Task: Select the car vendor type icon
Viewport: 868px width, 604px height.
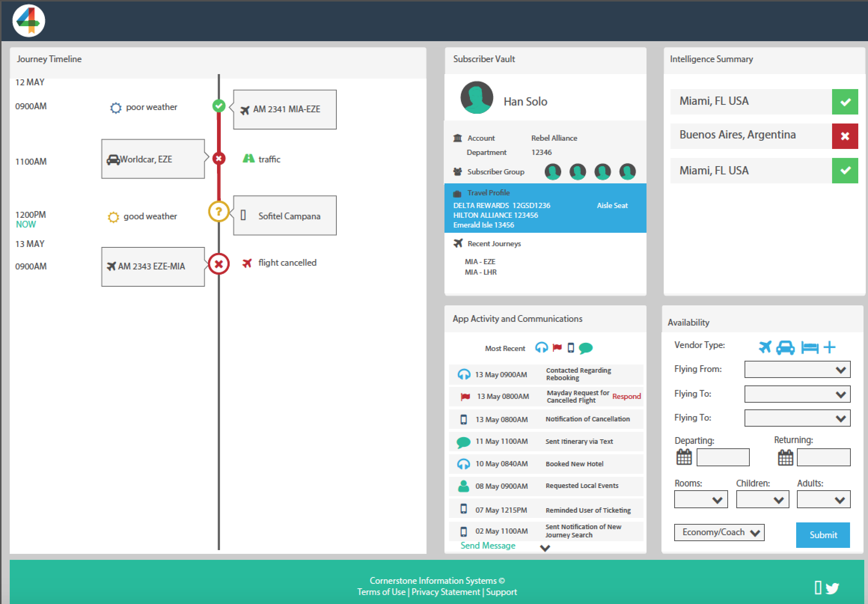Action: 785,348
